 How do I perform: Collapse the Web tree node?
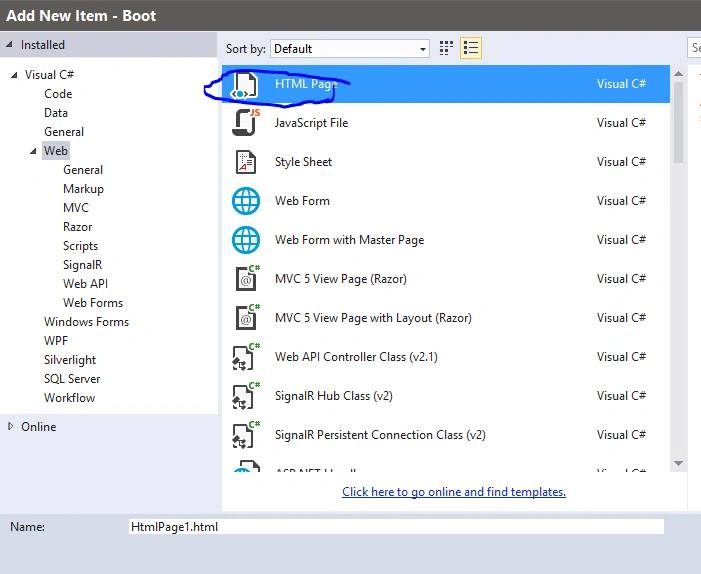coord(33,151)
